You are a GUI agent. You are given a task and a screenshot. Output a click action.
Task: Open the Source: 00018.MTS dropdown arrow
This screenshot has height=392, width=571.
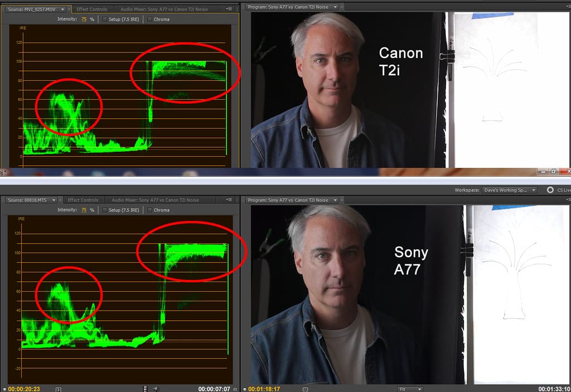pos(54,200)
